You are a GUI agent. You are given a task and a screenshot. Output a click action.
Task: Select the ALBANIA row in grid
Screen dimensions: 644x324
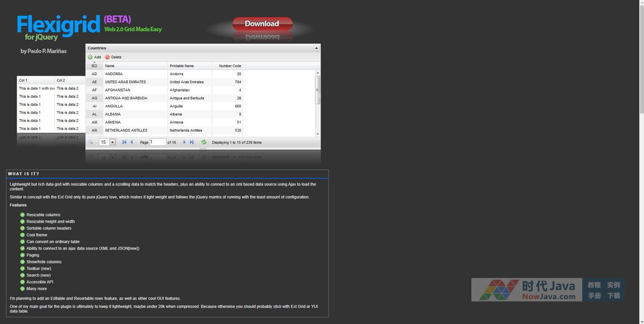click(x=135, y=114)
